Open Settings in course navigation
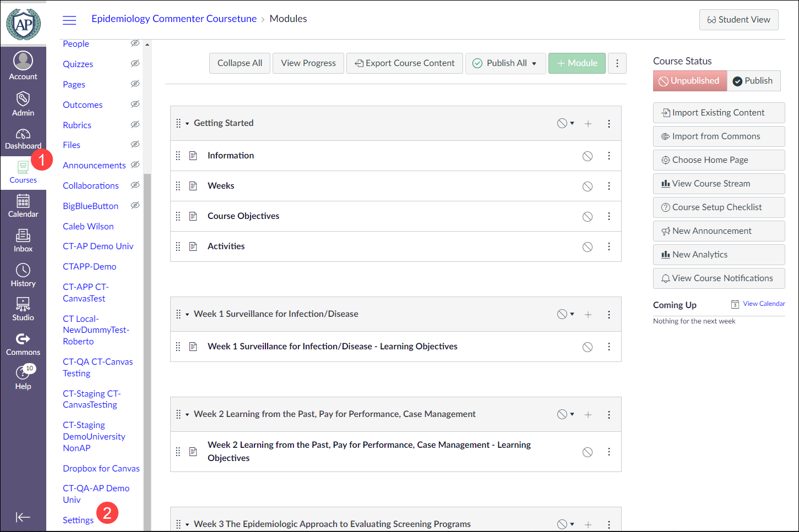799x532 pixels. tap(78, 520)
